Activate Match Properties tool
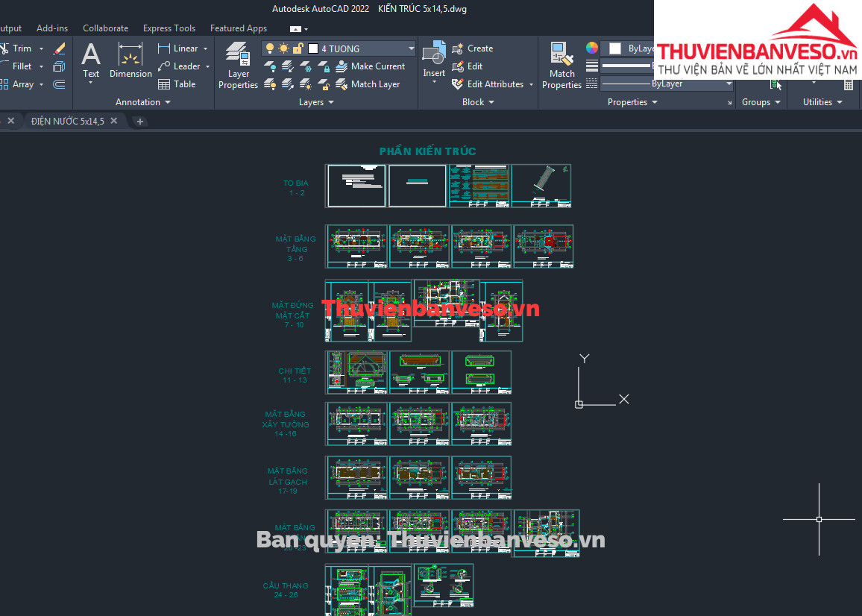 click(561, 64)
